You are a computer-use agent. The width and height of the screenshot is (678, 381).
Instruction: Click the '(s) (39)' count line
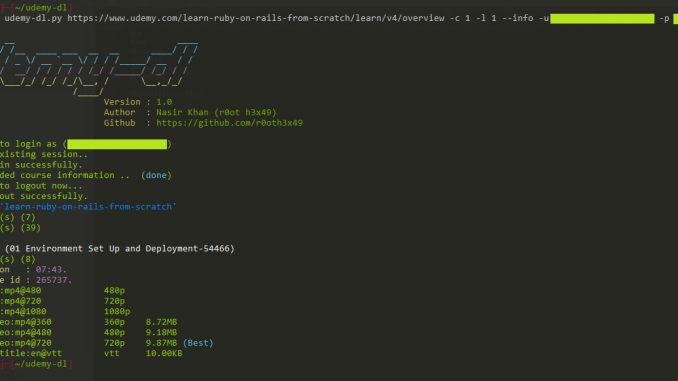(20, 228)
